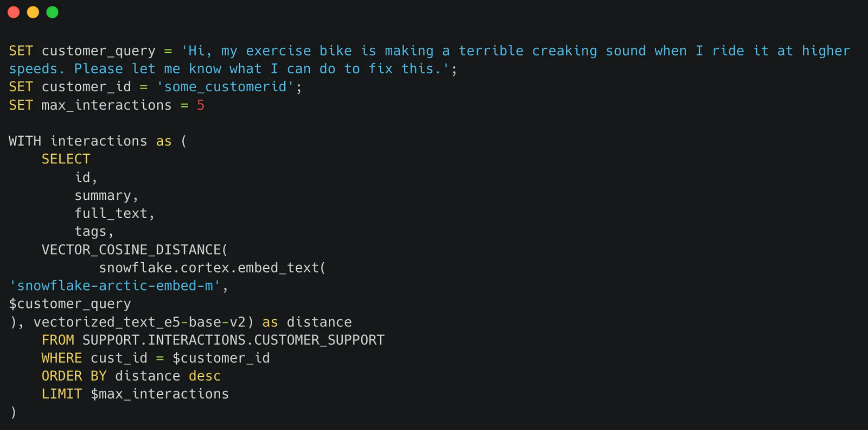Click the customer_query variable name

99,51
